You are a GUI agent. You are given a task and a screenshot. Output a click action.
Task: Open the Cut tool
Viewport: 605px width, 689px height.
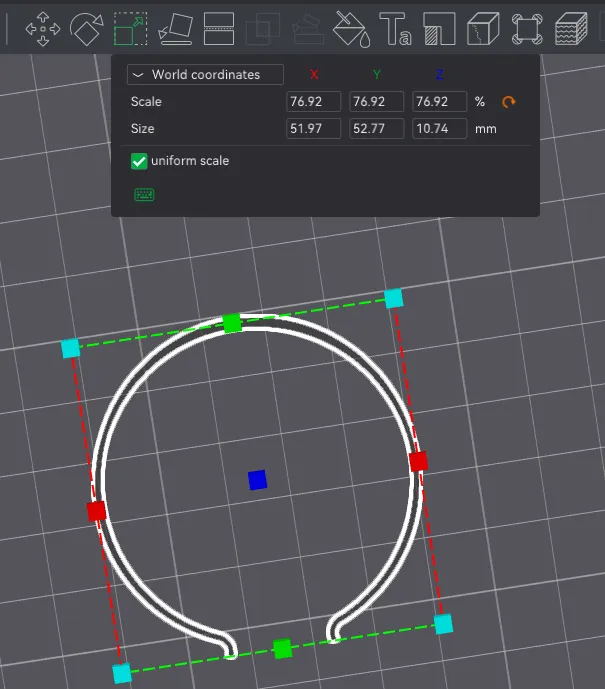click(x=218, y=28)
